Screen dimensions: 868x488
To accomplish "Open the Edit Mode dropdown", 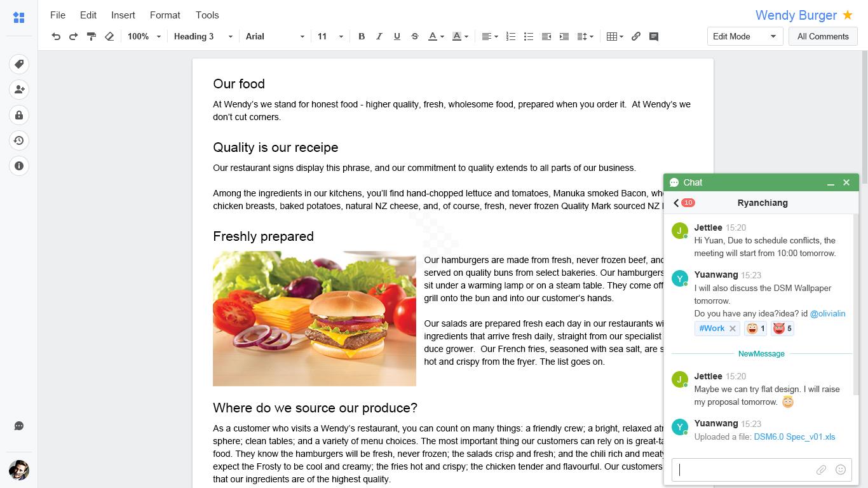I will [745, 37].
